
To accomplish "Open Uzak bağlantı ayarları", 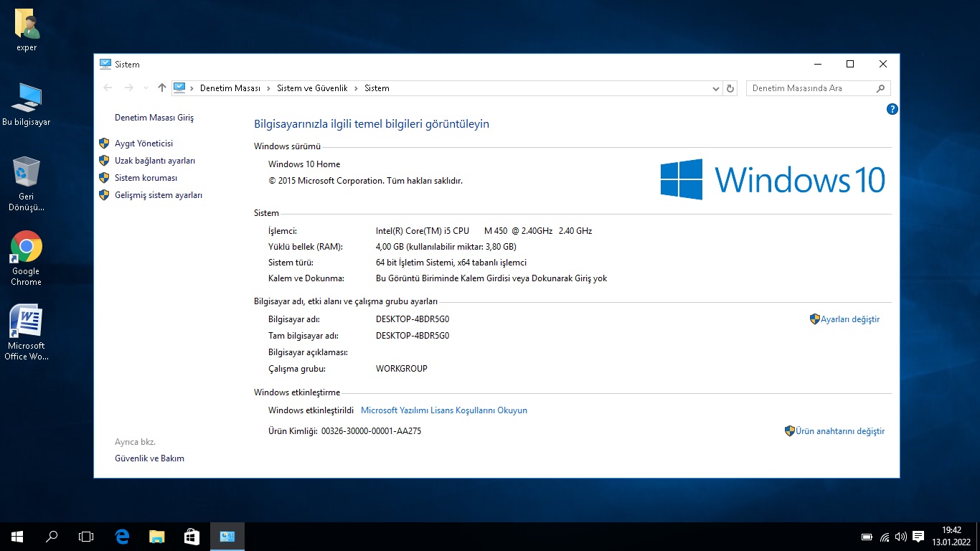I will 155,161.
